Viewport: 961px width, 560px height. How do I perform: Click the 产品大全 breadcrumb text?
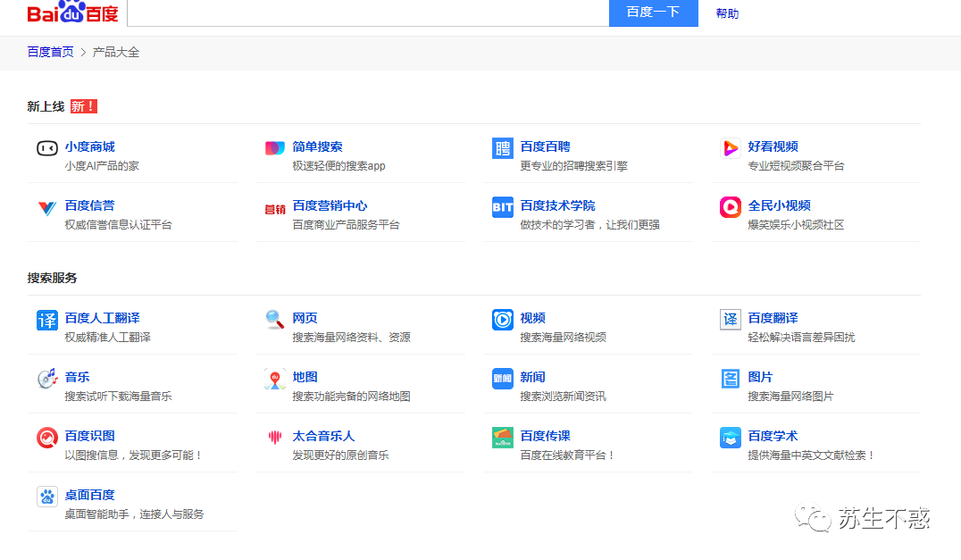coord(116,52)
